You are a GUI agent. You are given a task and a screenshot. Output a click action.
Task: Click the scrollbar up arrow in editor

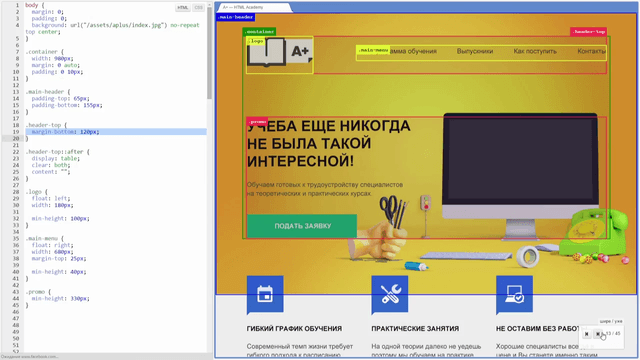(x=209, y=4)
